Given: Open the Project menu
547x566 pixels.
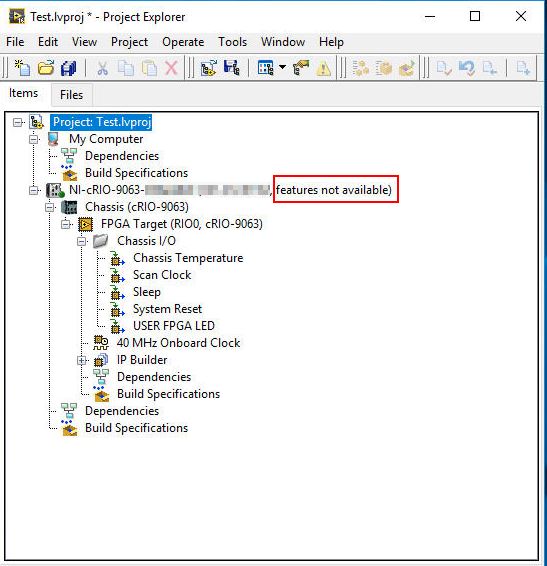Looking at the screenshot, I should [x=129, y=42].
